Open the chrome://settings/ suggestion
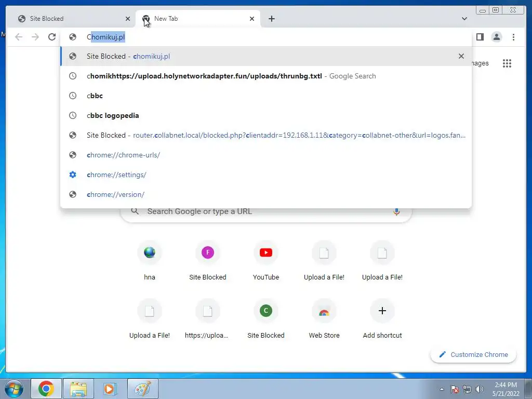Viewport: 532px width, 399px height. coord(266,175)
